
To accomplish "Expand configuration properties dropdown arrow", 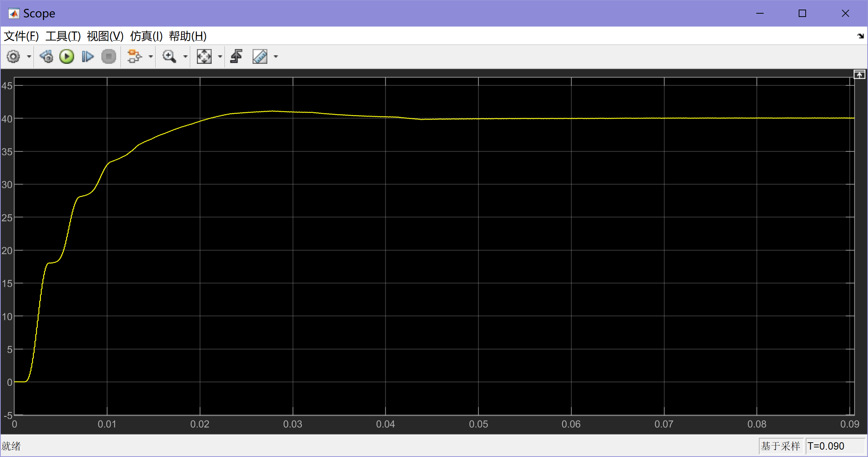I will (x=29, y=56).
